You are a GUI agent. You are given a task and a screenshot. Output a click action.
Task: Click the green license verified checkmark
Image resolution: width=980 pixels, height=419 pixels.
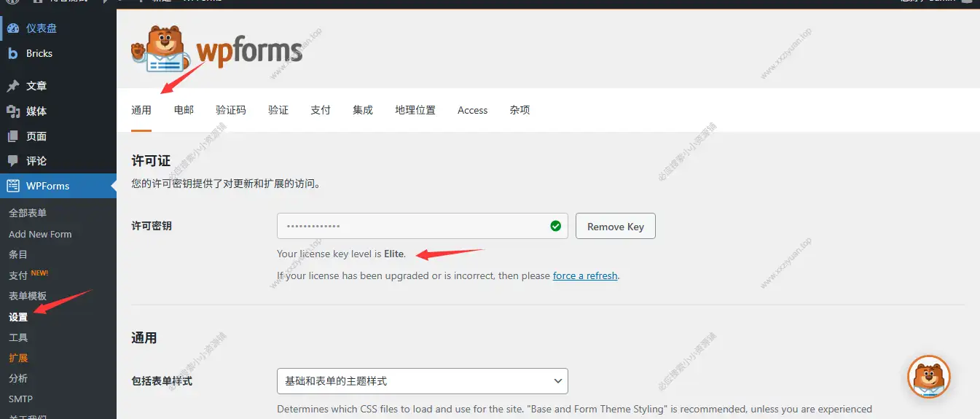(556, 226)
